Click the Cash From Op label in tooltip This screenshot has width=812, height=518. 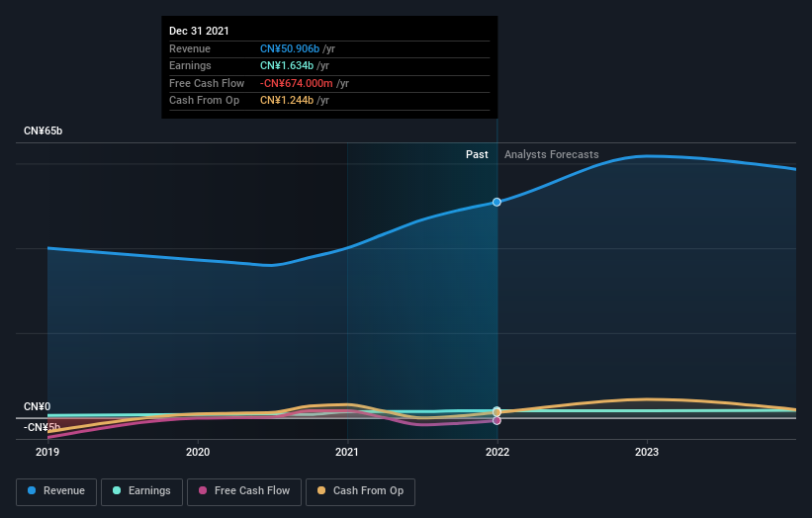[x=204, y=101]
